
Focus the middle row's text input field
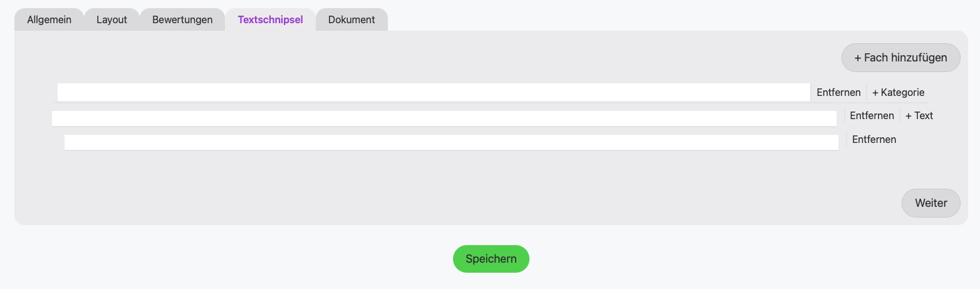coord(444,118)
